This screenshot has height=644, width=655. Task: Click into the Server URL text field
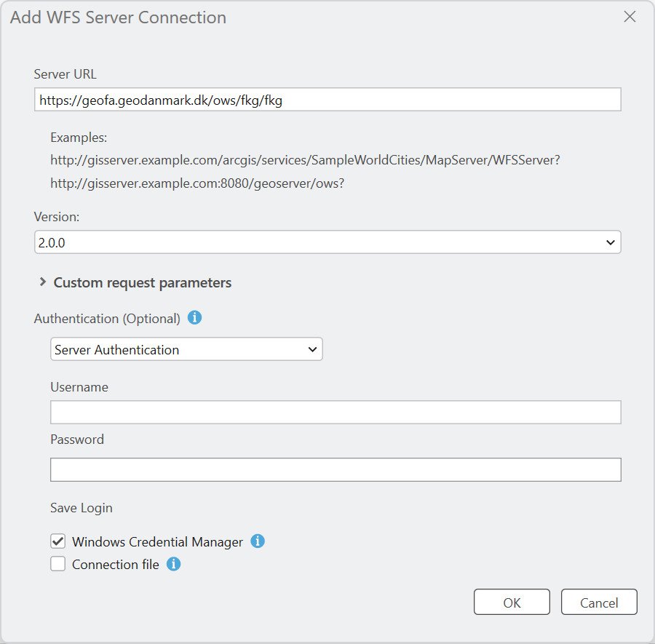327,100
